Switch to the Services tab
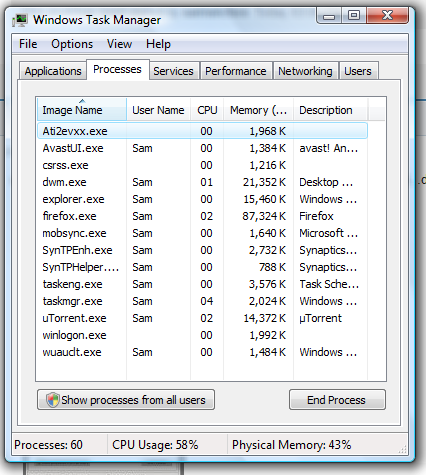Image resolution: width=426 pixels, height=475 pixels. 174,71
